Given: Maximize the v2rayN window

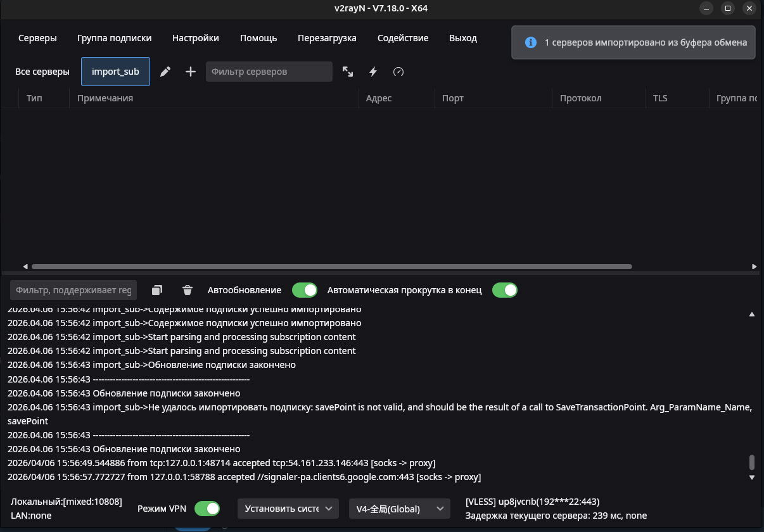Looking at the screenshot, I should (x=728, y=8).
